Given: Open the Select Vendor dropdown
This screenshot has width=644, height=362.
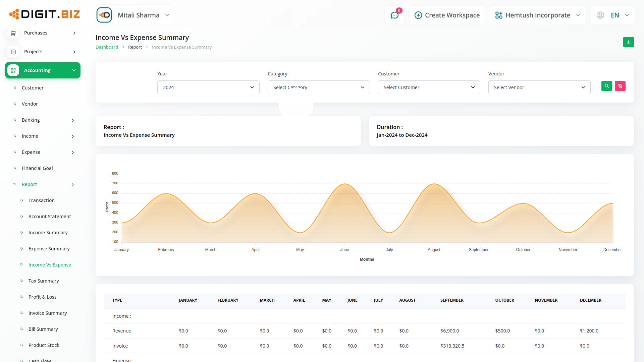Looking at the screenshot, I should (x=539, y=87).
